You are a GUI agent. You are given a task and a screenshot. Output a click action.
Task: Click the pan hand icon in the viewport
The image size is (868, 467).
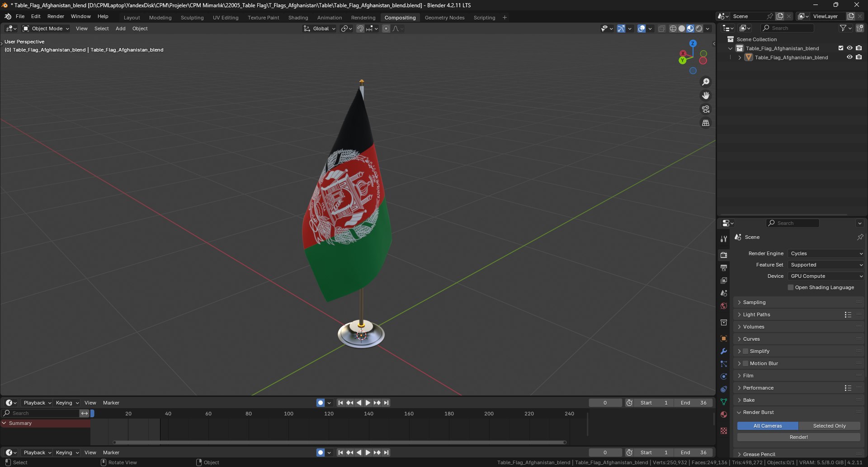tap(706, 95)
